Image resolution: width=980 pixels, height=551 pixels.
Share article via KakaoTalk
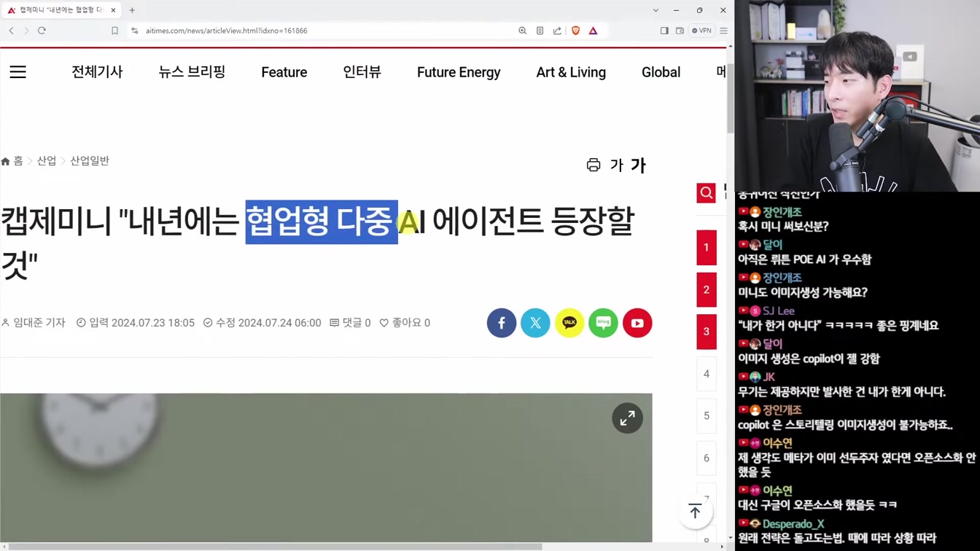[x=569, y=323]
